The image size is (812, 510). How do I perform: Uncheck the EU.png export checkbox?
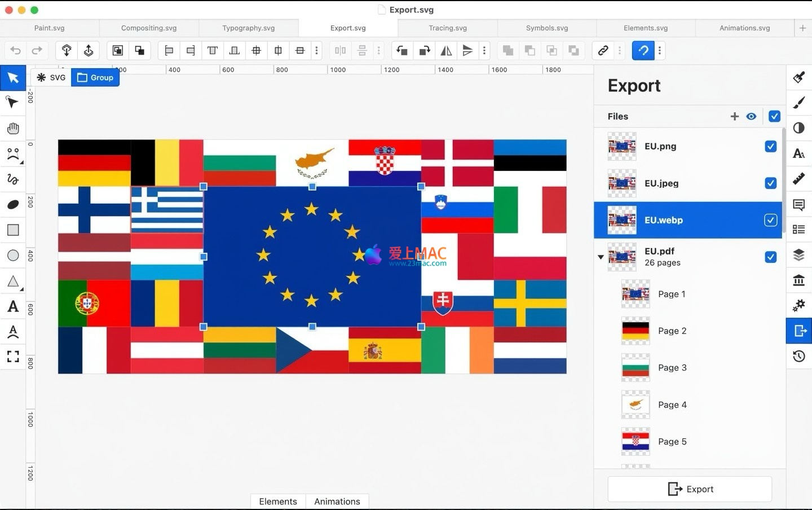pos(770,147)
